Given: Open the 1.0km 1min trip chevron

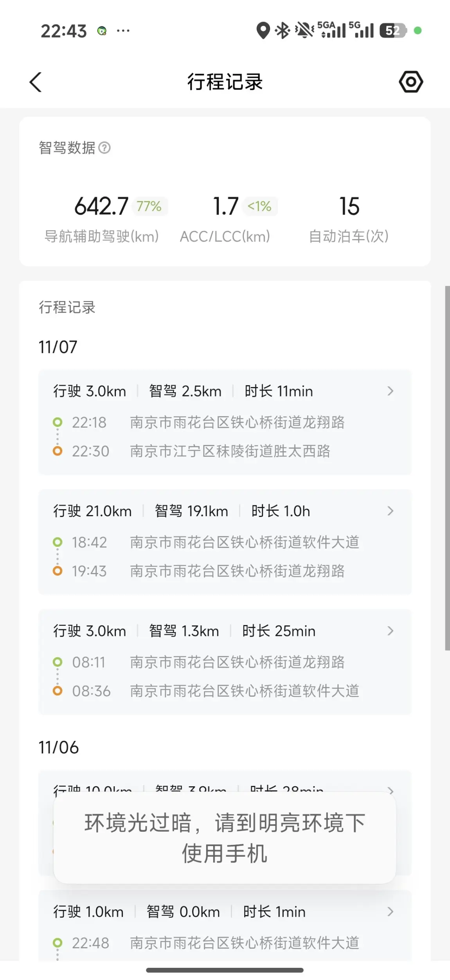Looking at the screenshot, I should [x=390, y=912].
